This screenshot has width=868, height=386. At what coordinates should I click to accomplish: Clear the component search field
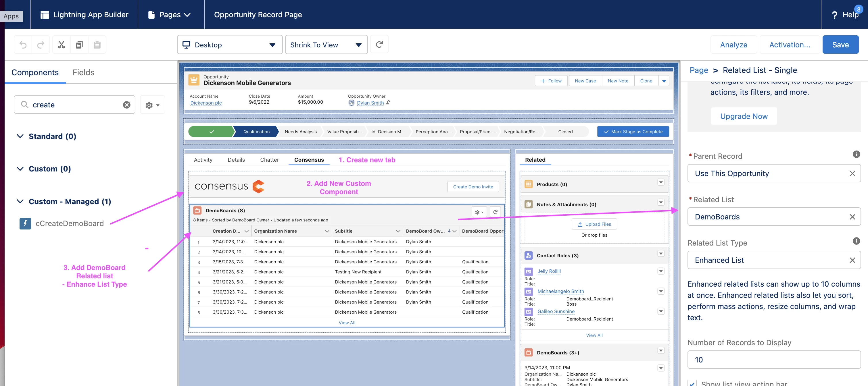[x=127, y=105]
